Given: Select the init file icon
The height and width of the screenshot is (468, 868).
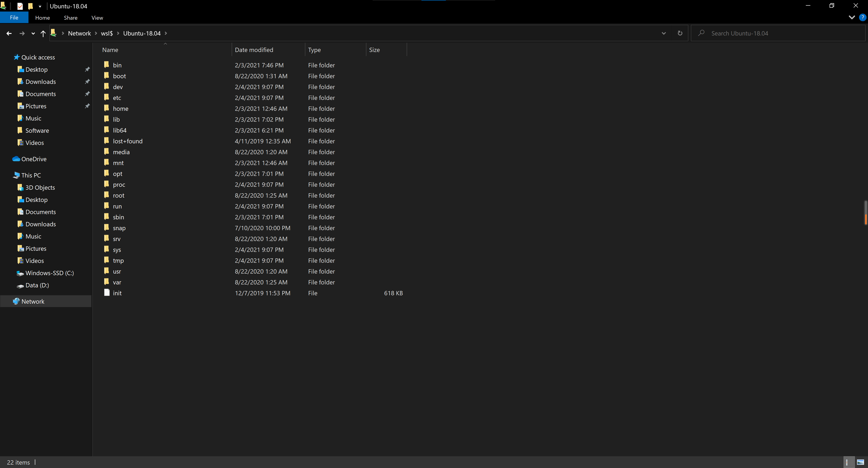Looking at the screenshot, I should click(107, 293).
